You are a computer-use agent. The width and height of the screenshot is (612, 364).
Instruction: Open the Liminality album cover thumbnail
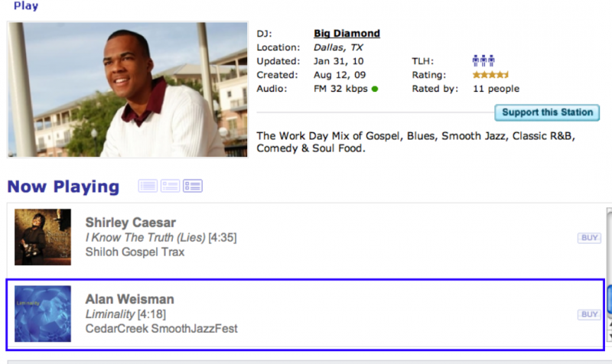pos(43,314)
